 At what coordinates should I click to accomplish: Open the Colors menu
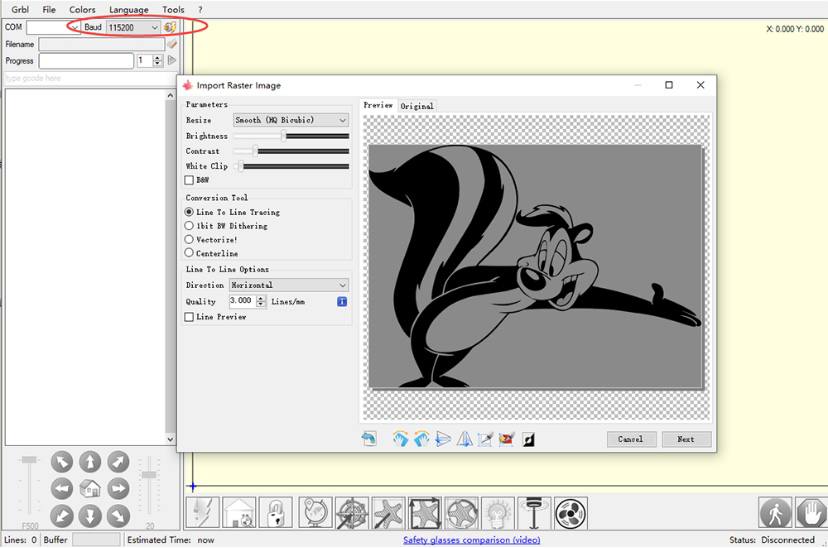coord(82,10)
